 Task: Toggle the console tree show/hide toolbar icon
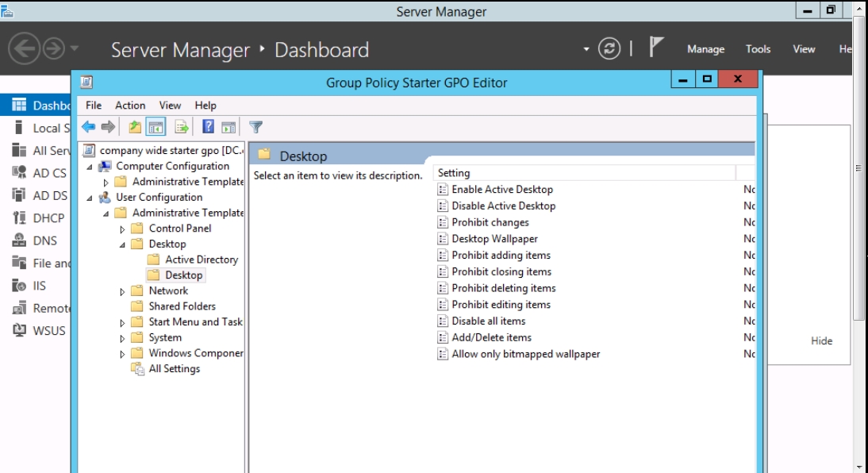tap(156, 127)
